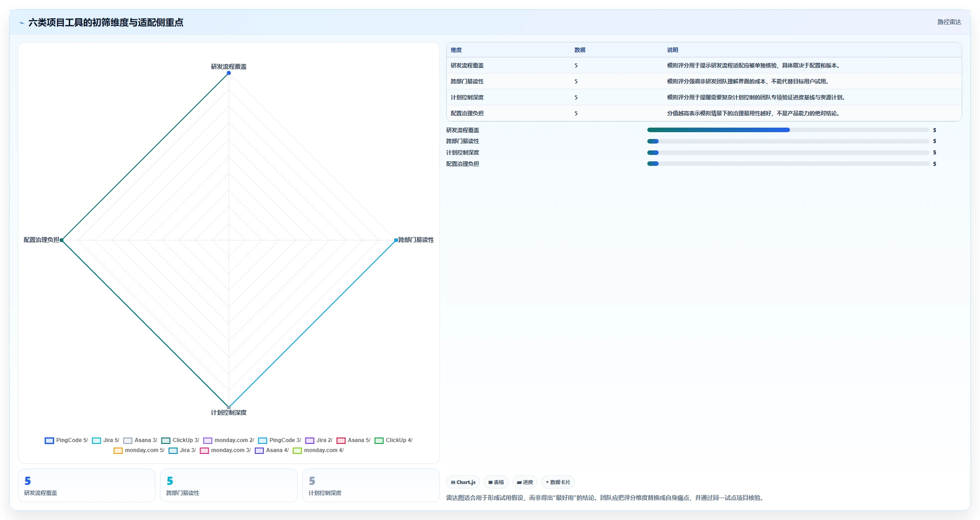Click the 研发流程覆盖 radar axis label at top
The image size is (980, 520).
tap(229, 67)
